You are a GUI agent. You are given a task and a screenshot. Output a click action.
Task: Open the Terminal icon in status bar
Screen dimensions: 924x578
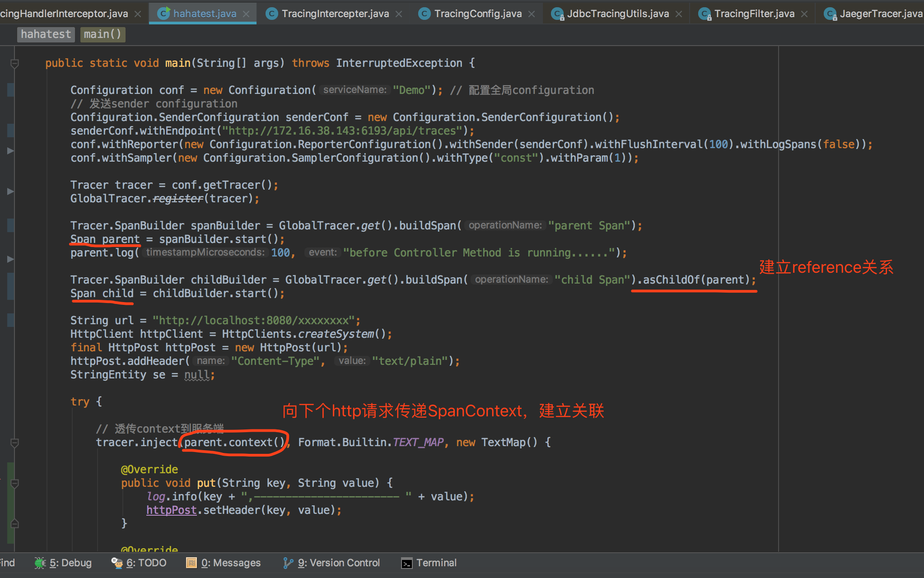tap(406, 563)
